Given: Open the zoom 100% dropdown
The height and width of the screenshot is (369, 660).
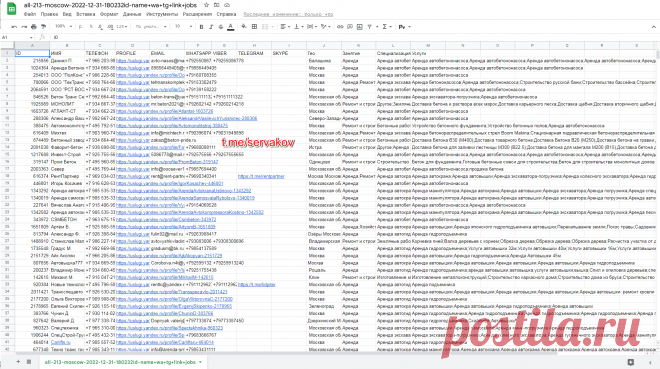Looking at the screenshot, I should (63, 27).
